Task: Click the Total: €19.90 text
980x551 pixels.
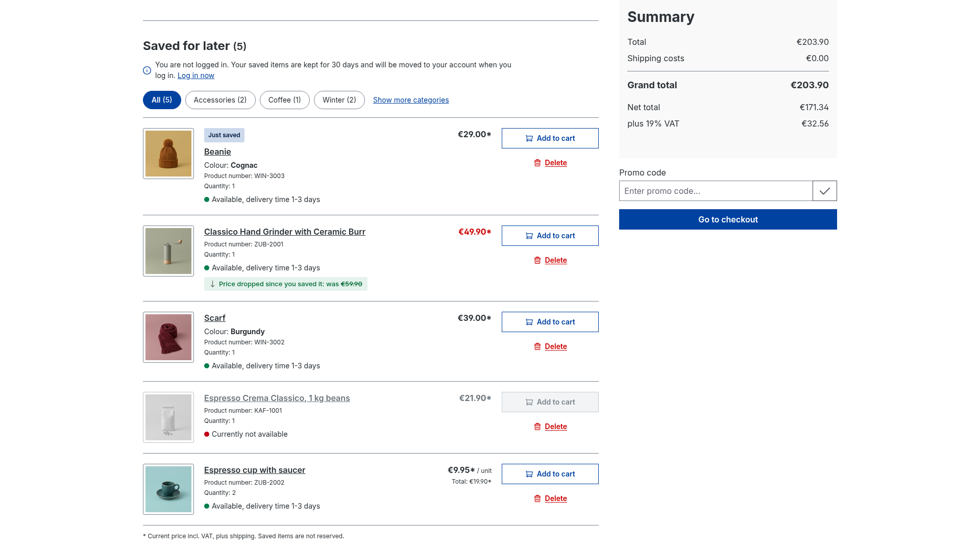Action: pos(472,482)
